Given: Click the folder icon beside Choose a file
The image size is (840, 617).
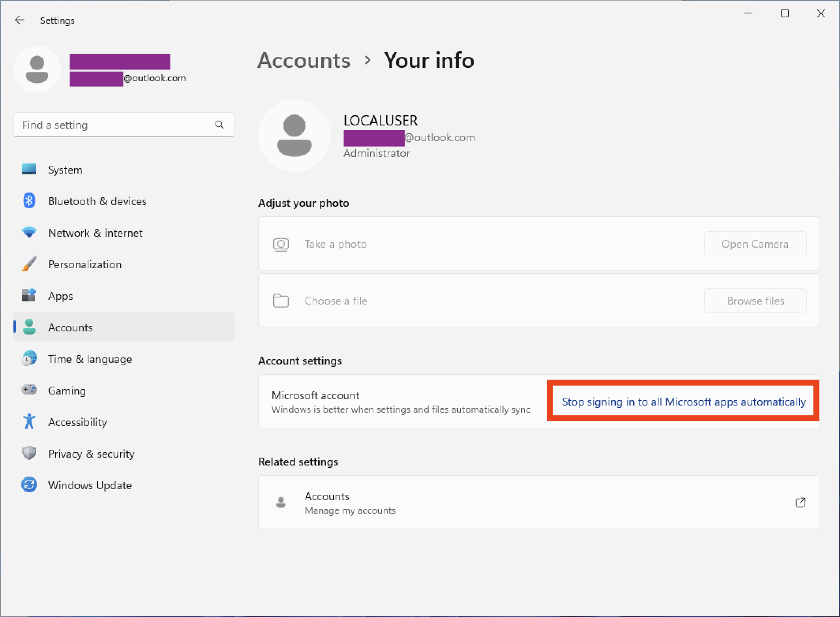Looking at the screenshot, I should click(x=281, y=301).
